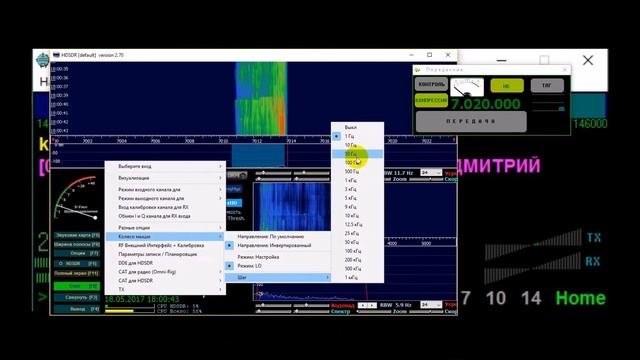Click the Выход [F4] button
This screenshot has height=360, width=640.
point(77,309)
